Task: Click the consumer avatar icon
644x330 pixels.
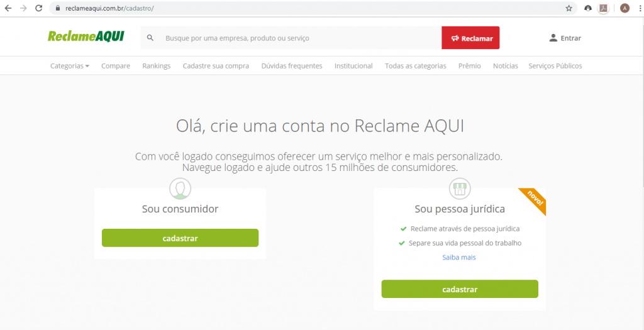Action: [x=180, y=189]
